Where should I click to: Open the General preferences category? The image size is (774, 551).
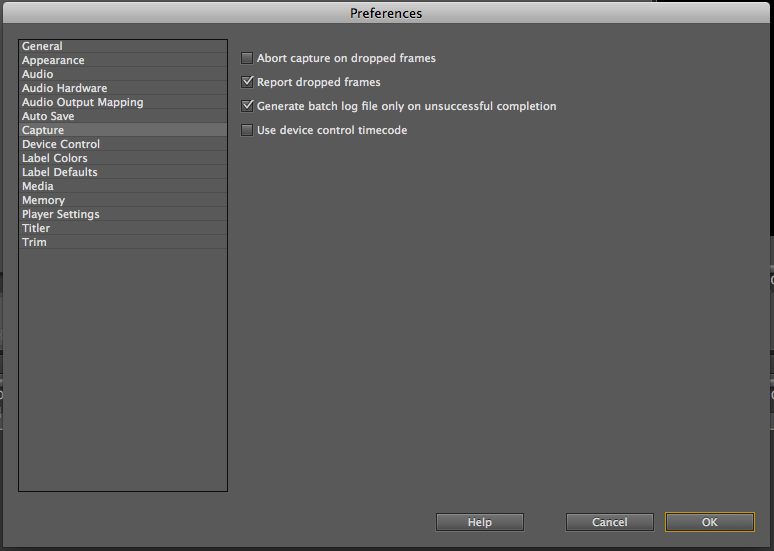[123, 46]
